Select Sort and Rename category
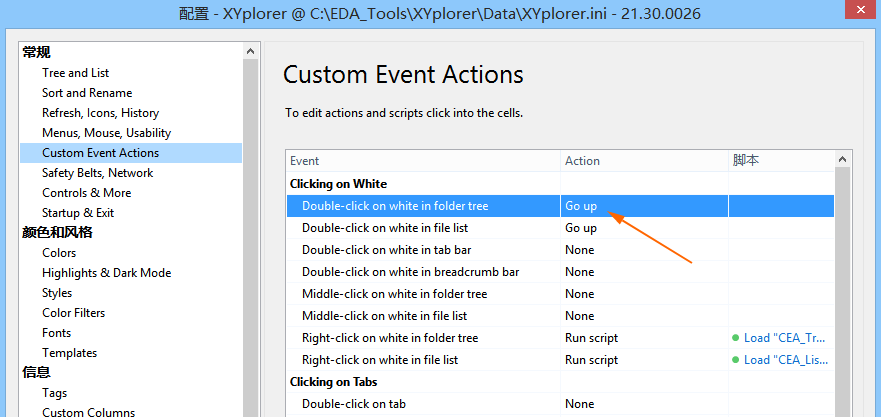This screenshot has width=881, height=417. (86, 93)
